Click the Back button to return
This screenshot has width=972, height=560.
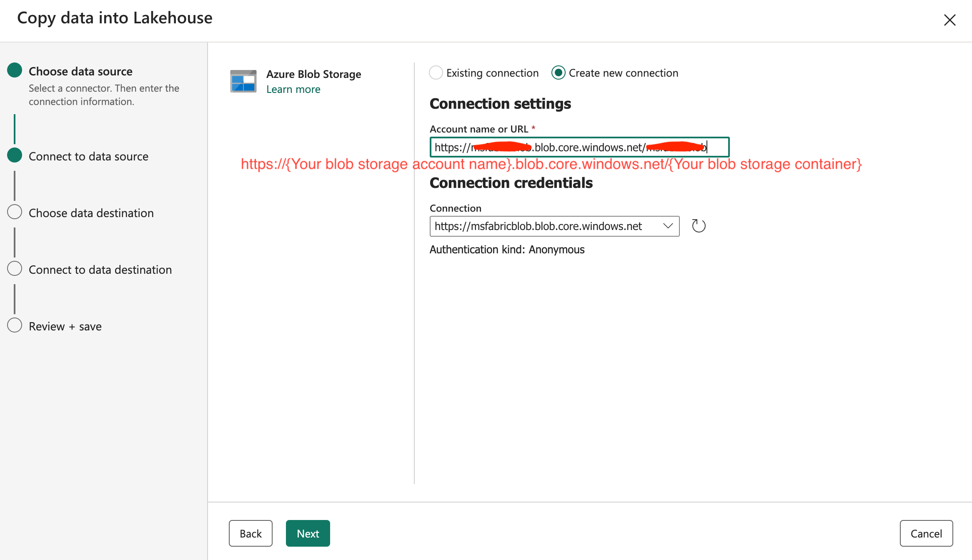point(251,533)
